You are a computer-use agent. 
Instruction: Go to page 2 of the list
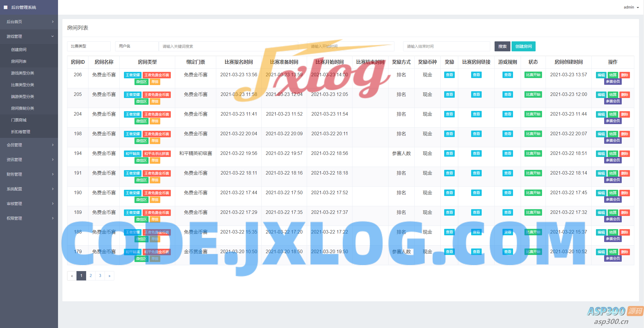[91, 276]
